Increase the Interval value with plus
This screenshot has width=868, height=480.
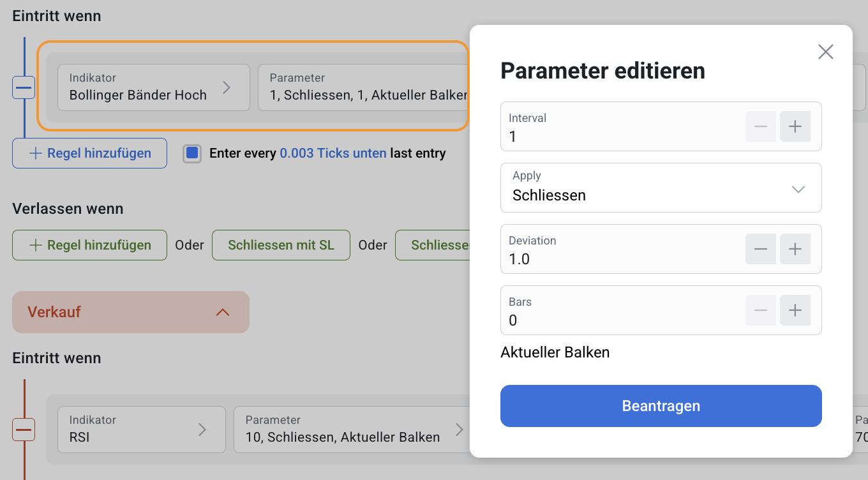click(795, 126)
